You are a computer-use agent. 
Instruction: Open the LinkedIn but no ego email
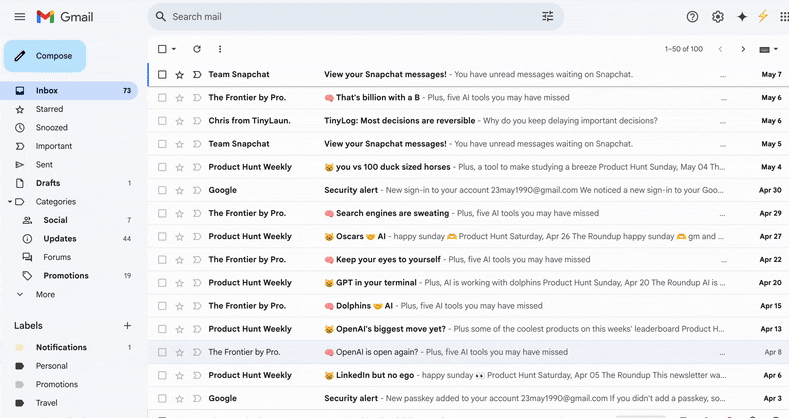point(468,375)
